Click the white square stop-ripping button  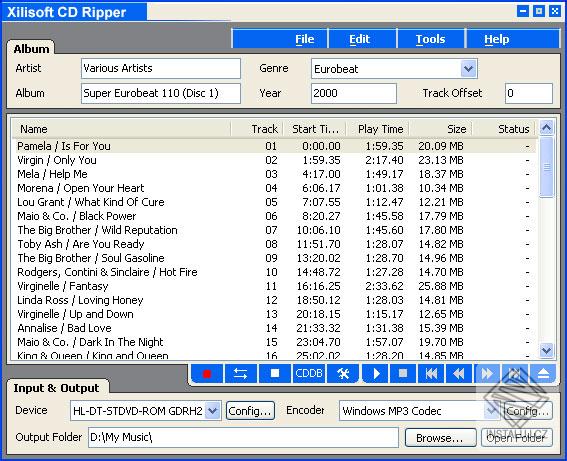point(275,374)
